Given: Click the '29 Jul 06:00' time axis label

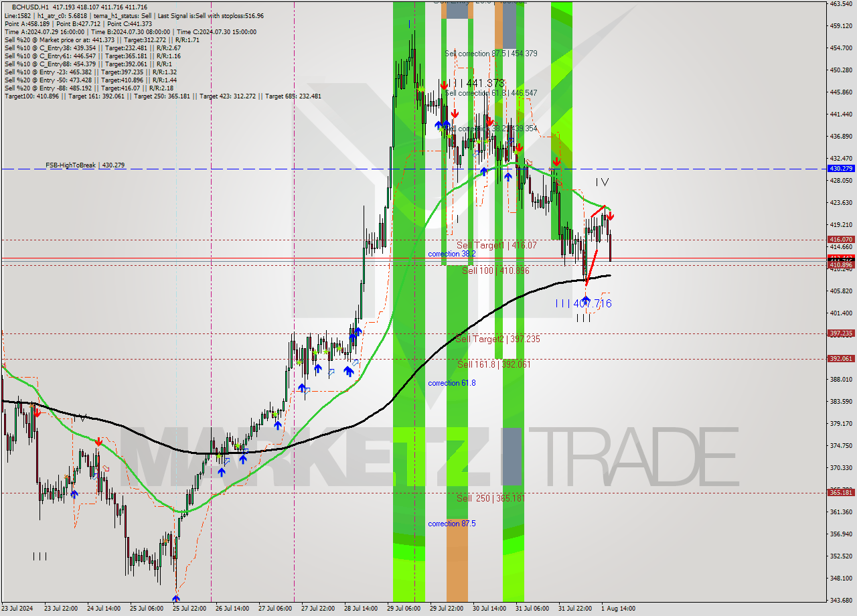Looking at the screenshot, I should pyautogui.click(x=404, y=609).
